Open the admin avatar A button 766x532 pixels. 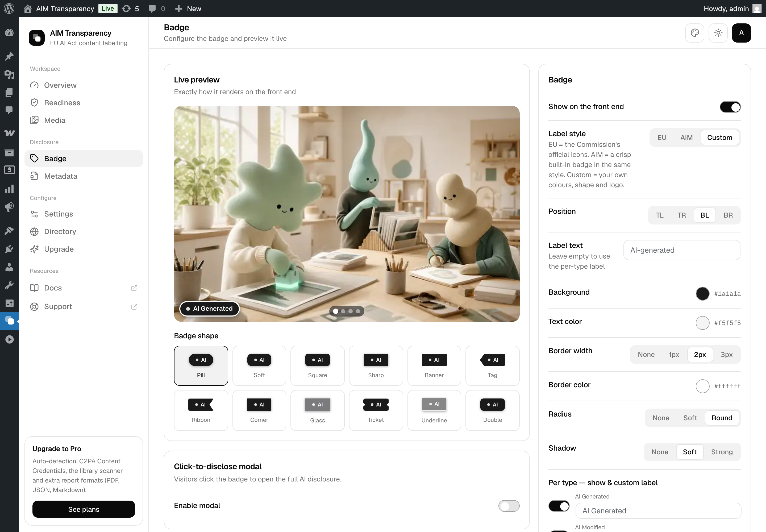741,33
